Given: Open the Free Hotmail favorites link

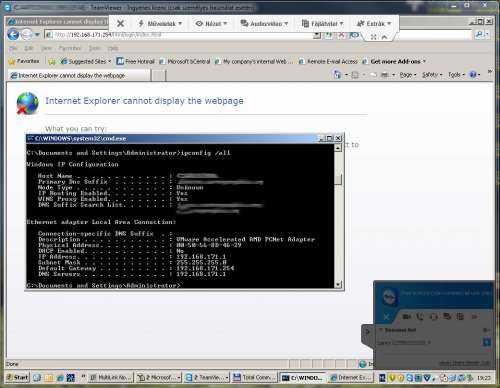Looking at the screenshot, I should click(x=135, y=61).
